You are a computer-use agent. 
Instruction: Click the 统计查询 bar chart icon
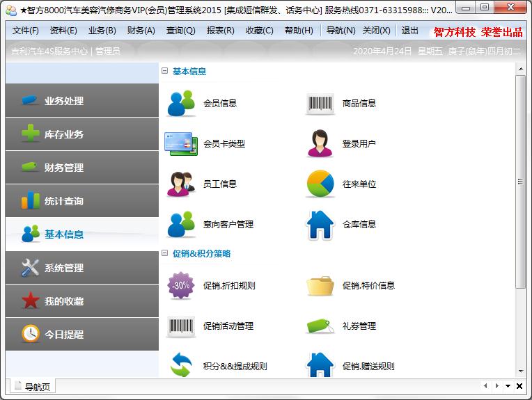tap(31, 200)
